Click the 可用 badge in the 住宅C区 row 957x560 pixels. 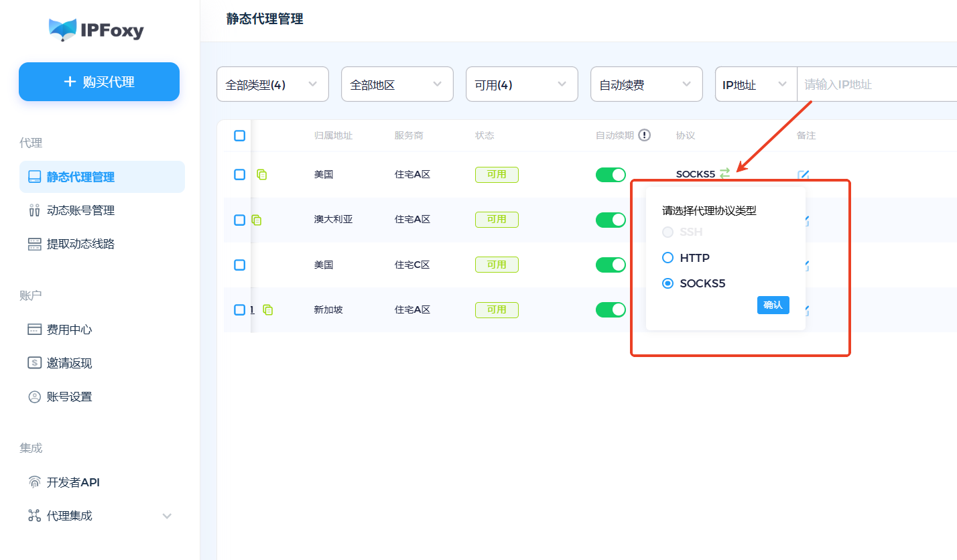[497, 265]
